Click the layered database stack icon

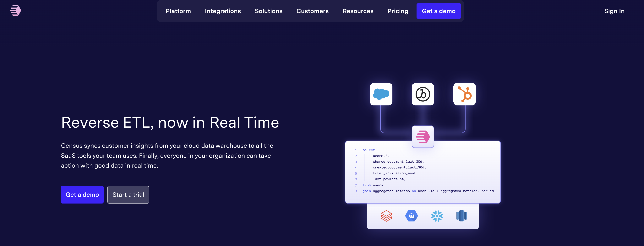click(x=386, y=215)
